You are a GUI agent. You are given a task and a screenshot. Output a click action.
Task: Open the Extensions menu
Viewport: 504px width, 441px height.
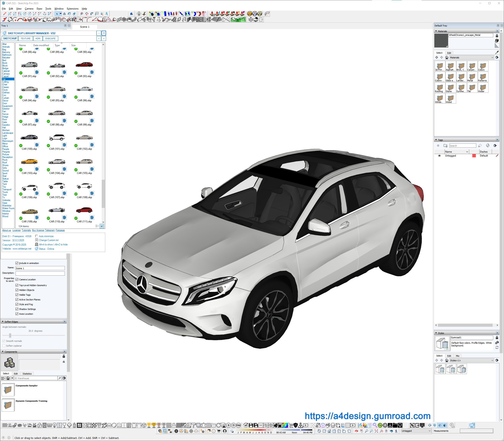[x=72, y=9]
